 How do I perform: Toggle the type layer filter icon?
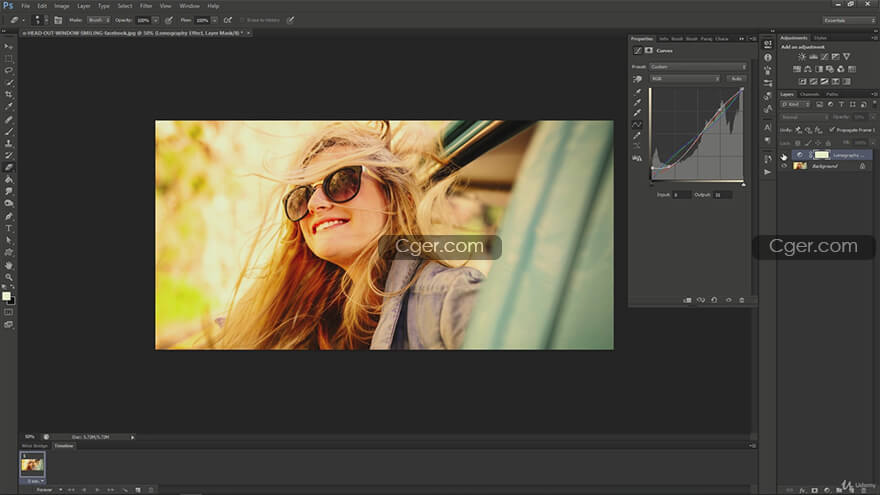(x=841, y=104)
